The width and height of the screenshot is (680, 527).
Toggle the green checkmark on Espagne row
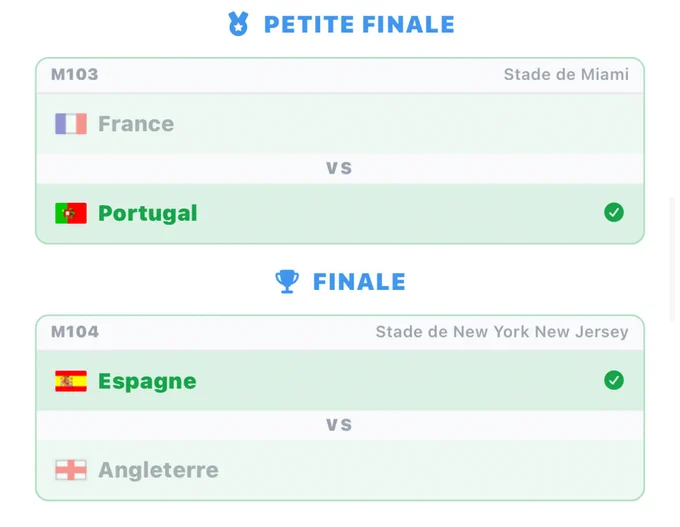point(614,380)
